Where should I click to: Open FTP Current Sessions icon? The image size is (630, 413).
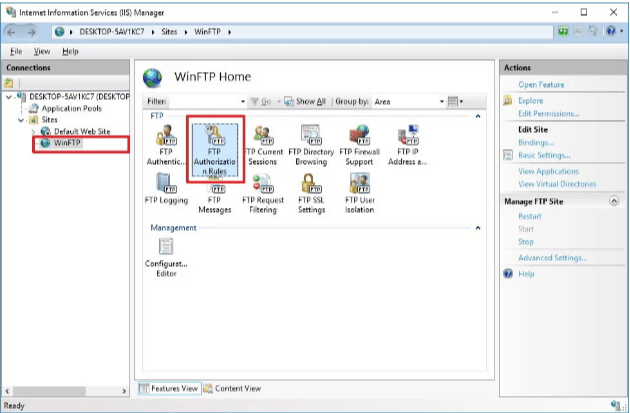263,144
